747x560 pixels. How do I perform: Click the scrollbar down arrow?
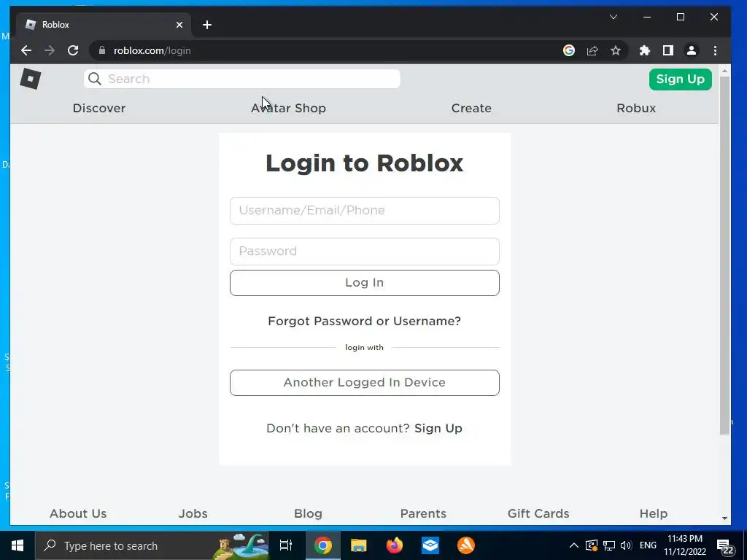tap(724, 518)
